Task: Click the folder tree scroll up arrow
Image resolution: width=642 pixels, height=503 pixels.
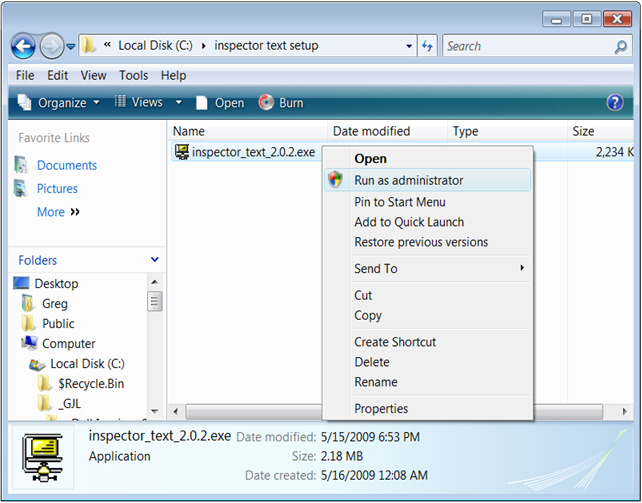Action: pyautogui.click(x=154, y=282)
